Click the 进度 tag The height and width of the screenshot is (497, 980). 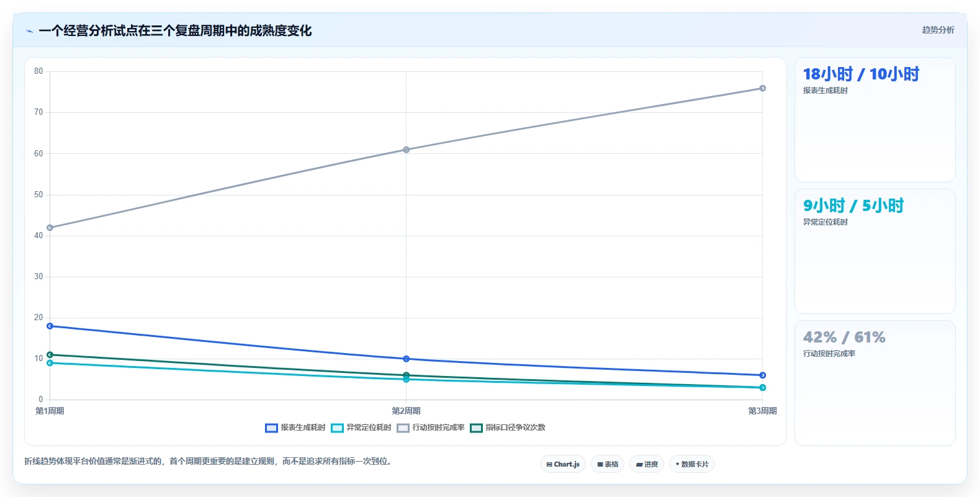tap(647, 464)
